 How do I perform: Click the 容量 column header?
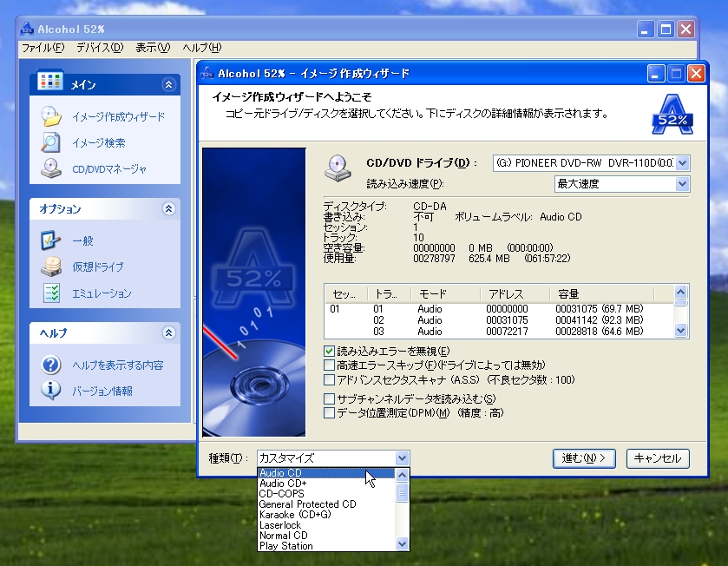point(601,294)
